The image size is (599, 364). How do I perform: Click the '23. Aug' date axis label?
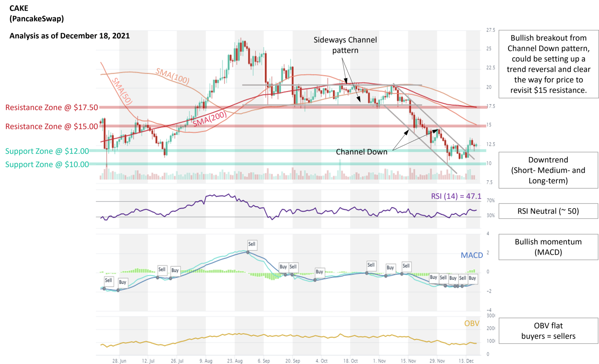[x=235, y=361]
